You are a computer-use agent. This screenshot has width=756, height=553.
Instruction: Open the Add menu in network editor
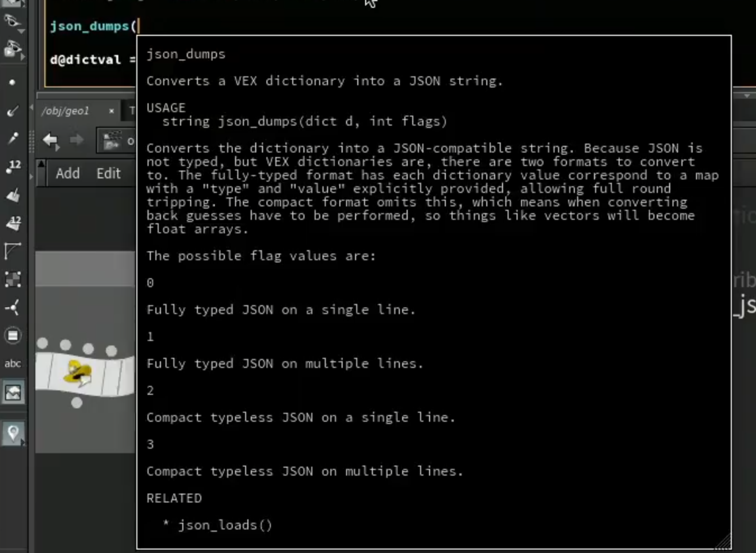pos(67,173)
